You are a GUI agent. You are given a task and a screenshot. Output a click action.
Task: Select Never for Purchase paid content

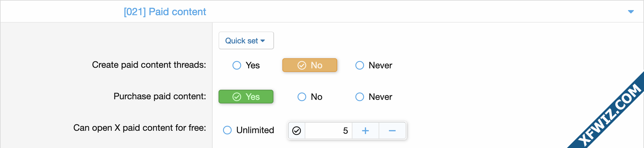pyautogui.click(x=374, y=97)
